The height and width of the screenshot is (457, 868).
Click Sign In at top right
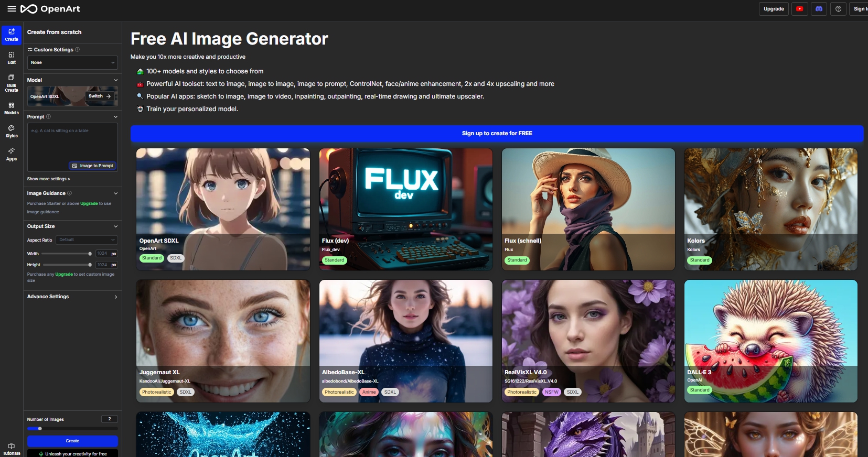pos(859,9)
